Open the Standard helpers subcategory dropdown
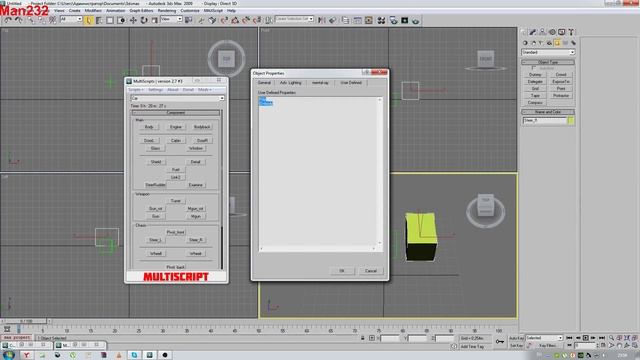This screenshot has width=640, height=360. (x=548, y=52)
